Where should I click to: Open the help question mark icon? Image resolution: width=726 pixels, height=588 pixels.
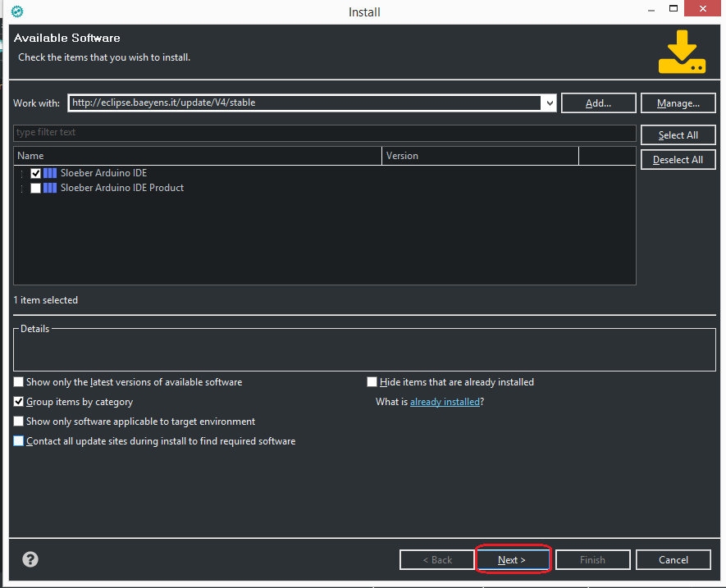pos(30,559)
